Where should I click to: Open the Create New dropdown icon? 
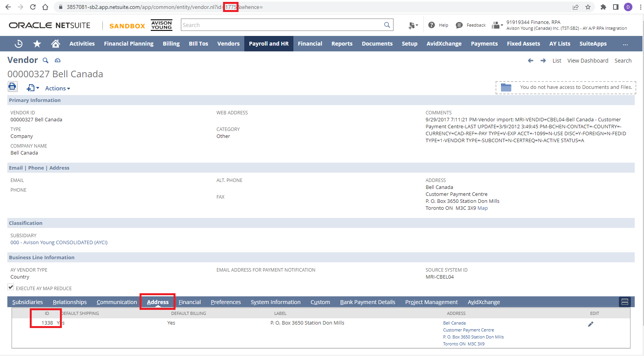pyautogui.click(x=33, y=88)
